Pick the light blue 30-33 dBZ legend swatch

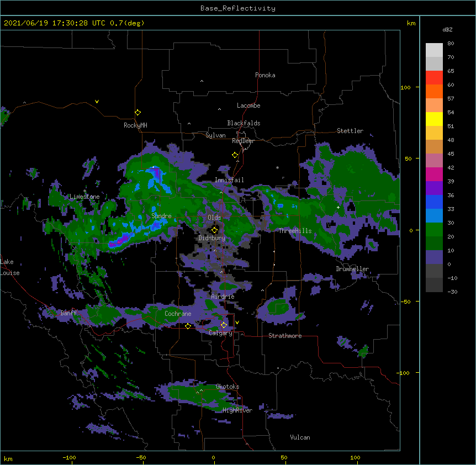434,216
